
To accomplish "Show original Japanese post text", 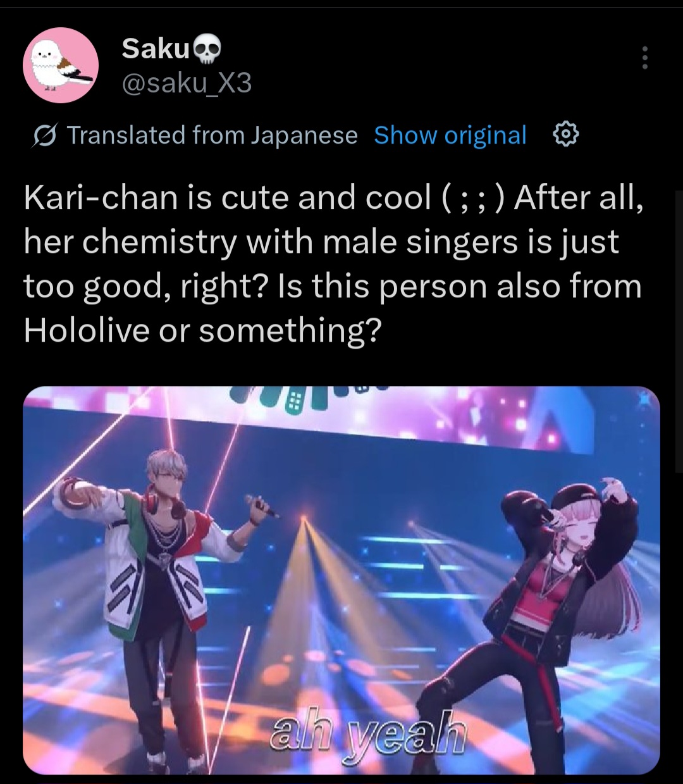I will pyautogui.click(x=450, y=135).
